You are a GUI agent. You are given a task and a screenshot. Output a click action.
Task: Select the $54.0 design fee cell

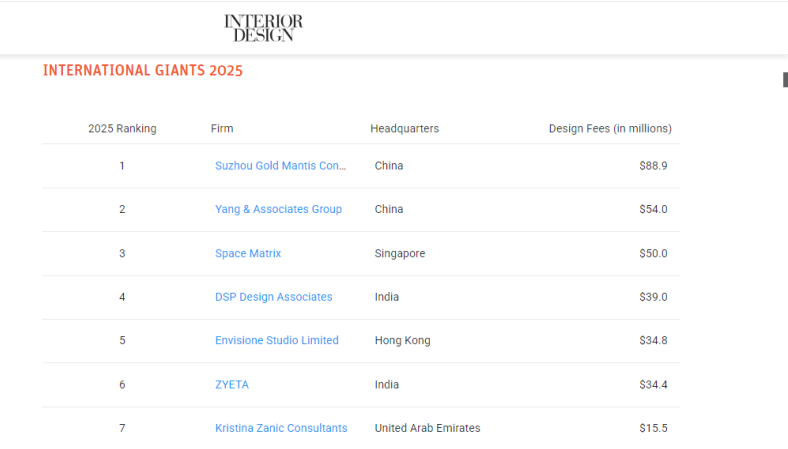pyautogui.click(x=653, y=209)
